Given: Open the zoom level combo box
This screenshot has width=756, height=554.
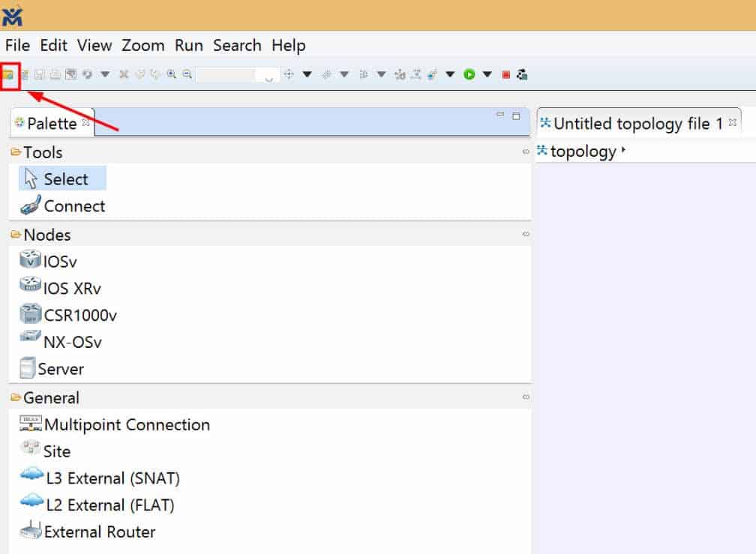Looking at the screenshot, I should pyautogui.click(x=238, y=75).
